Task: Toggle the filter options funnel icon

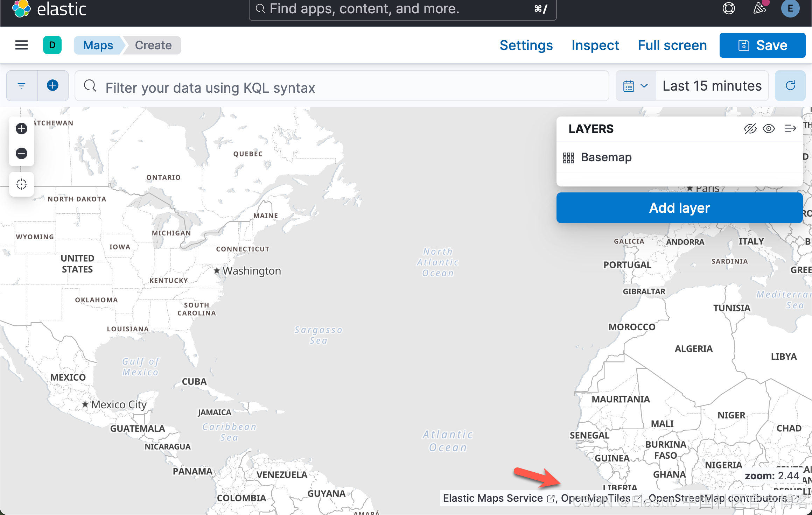Action: 21,85
